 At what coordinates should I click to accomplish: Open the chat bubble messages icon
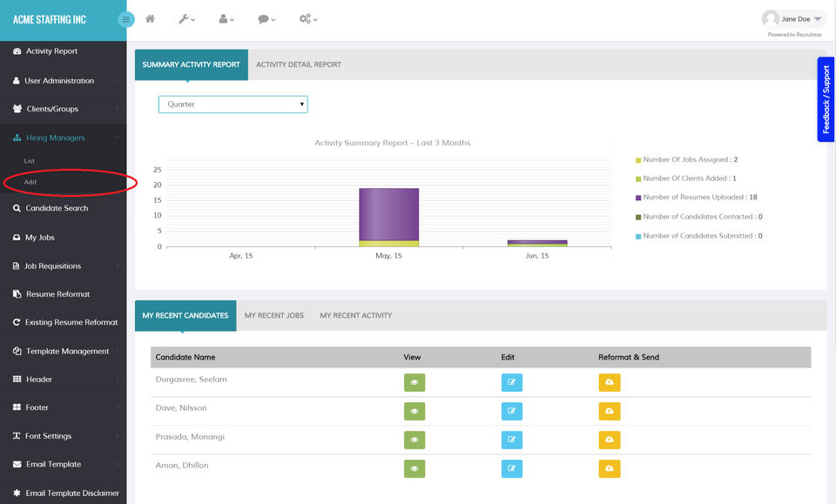[x=266, y=19]
